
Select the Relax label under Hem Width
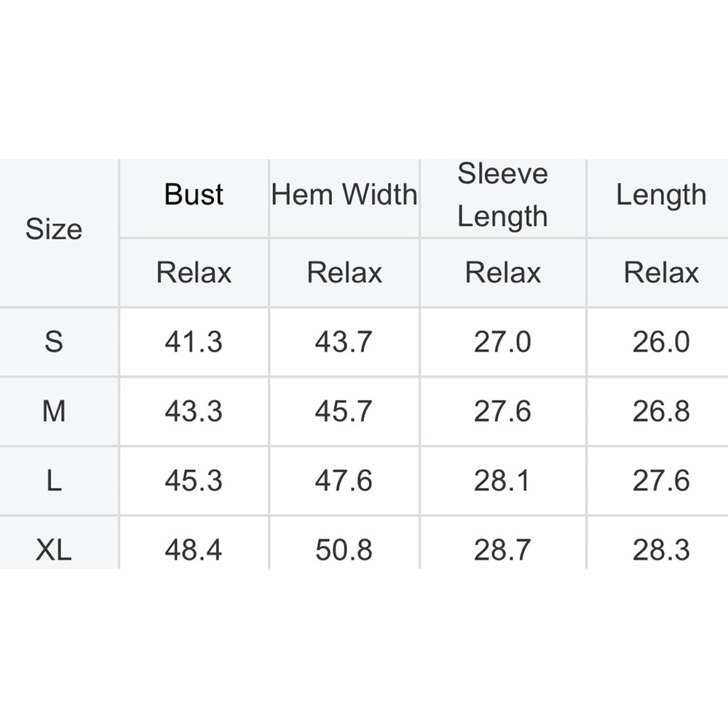(x=344, y=272)
